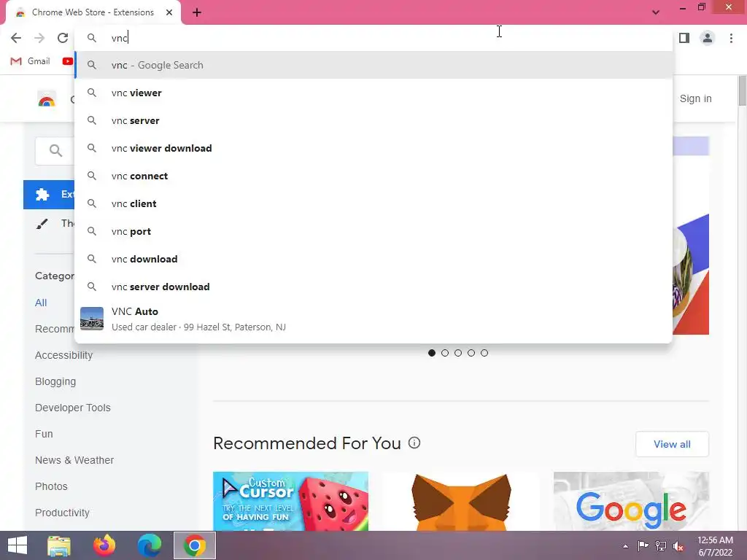Open the News & Weather category
Viewport: 747px width, 560px height.
tap(74, 460)
